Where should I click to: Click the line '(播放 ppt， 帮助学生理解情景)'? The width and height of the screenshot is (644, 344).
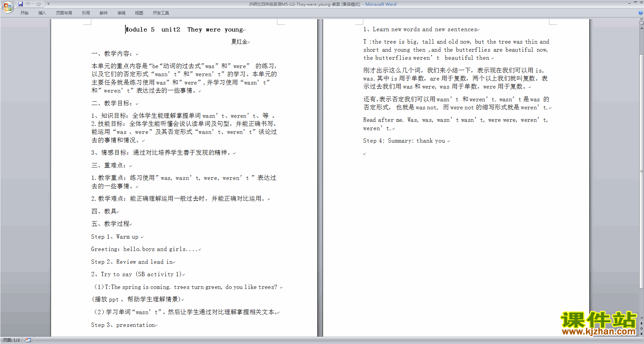(x=136, y=299)
